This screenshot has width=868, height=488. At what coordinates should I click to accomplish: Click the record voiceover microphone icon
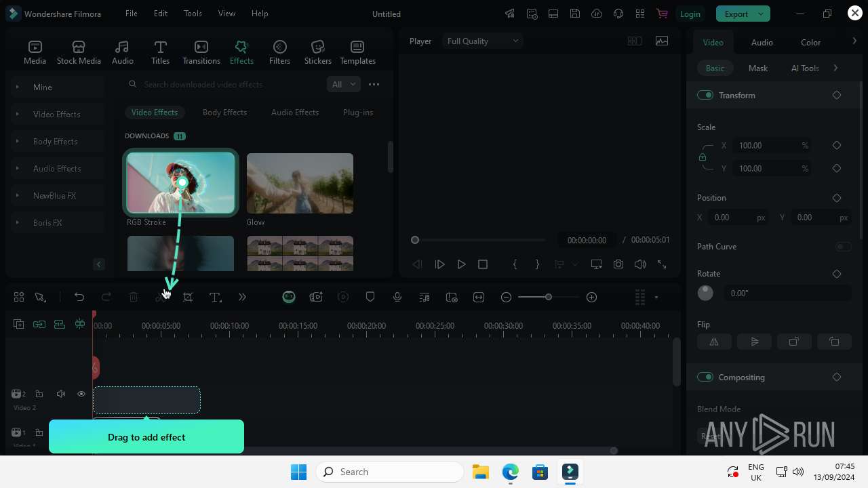coord(397,297)
